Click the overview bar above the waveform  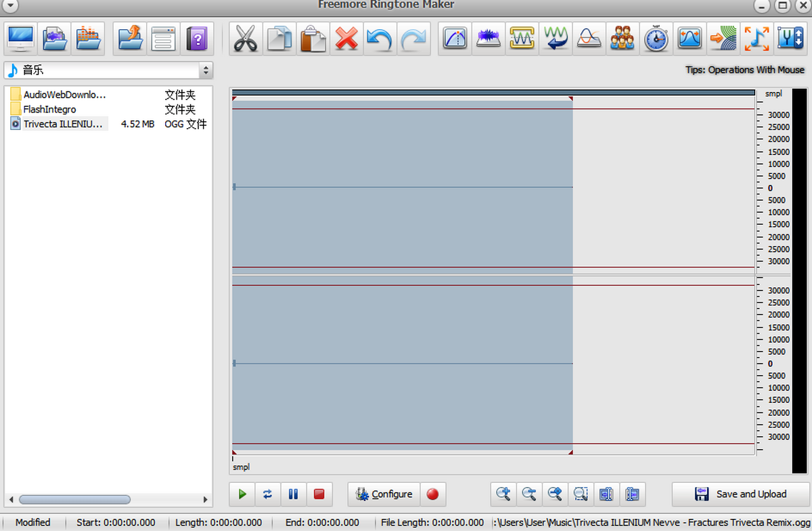click(493, 93)
